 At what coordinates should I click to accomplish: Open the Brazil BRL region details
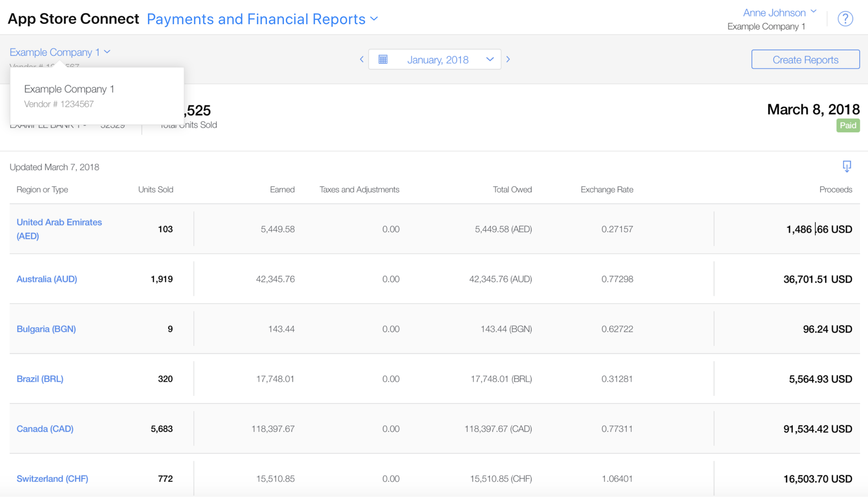click(40, 378)
